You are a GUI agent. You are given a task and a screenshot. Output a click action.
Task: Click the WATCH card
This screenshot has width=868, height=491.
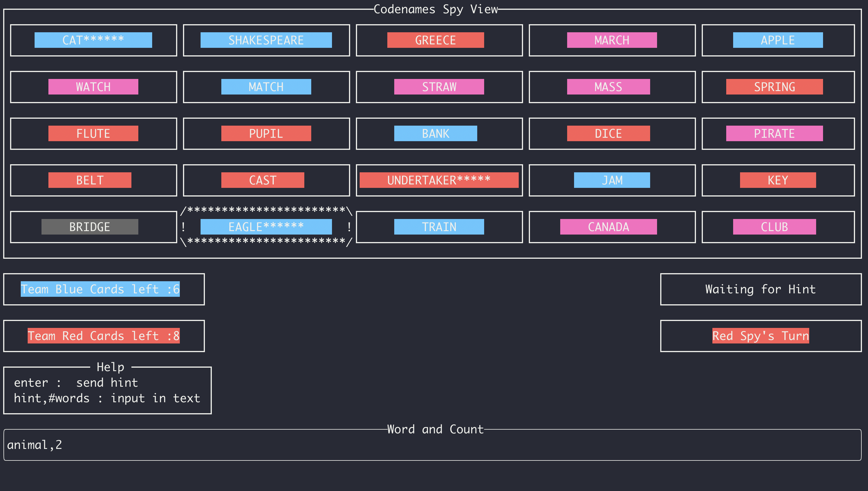[93, 87]
